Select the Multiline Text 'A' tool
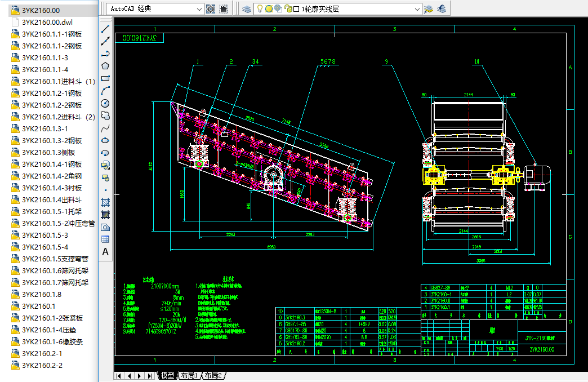 click(105, 252)
